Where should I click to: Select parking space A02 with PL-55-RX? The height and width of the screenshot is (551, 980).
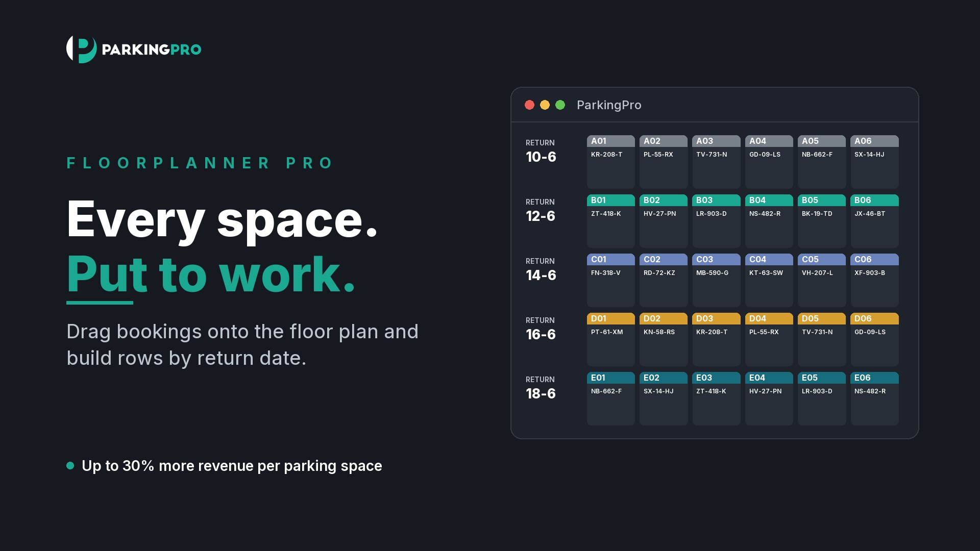pyautogui.click(x=663, y=162)
